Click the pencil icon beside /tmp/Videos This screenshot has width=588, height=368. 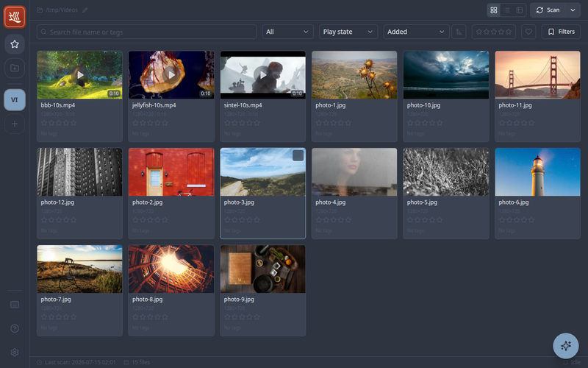[85, 10]
